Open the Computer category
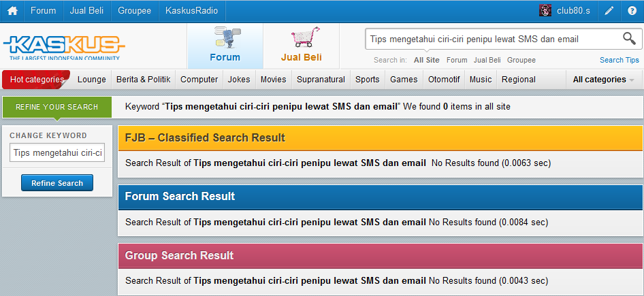644x296 pixels. 199,80
